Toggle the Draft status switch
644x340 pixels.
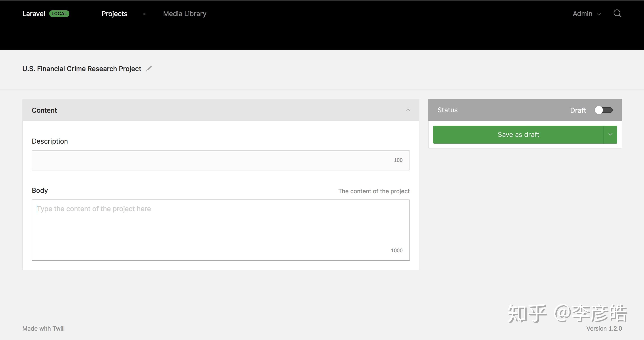[x=603, y=110]
